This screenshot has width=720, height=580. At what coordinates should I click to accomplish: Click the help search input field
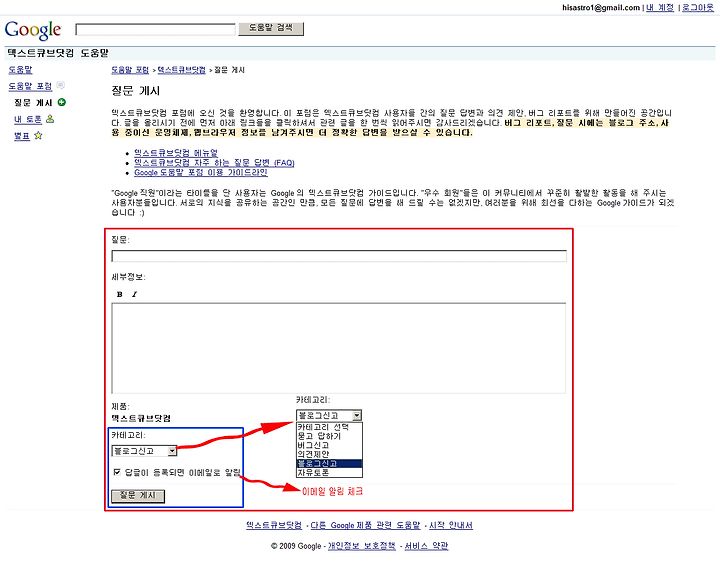pyautogui.click(x=155, y=29)
